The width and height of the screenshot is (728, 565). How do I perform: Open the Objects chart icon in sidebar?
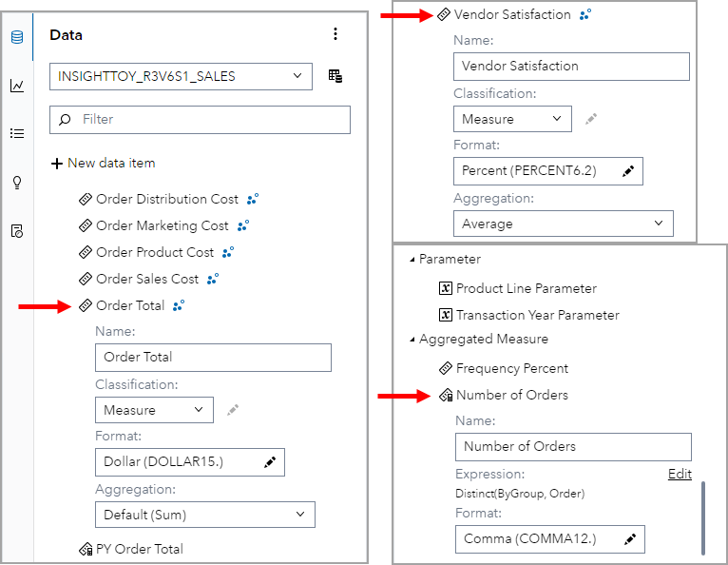[17, 86]
